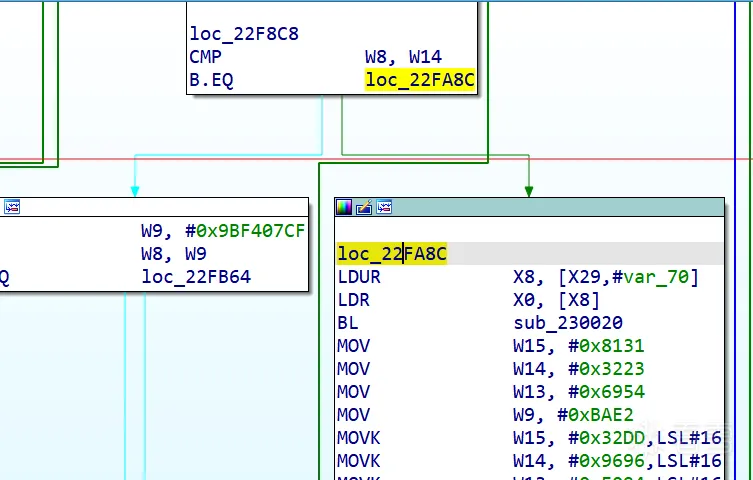Click the W8, W14 operands

point(403,57)
